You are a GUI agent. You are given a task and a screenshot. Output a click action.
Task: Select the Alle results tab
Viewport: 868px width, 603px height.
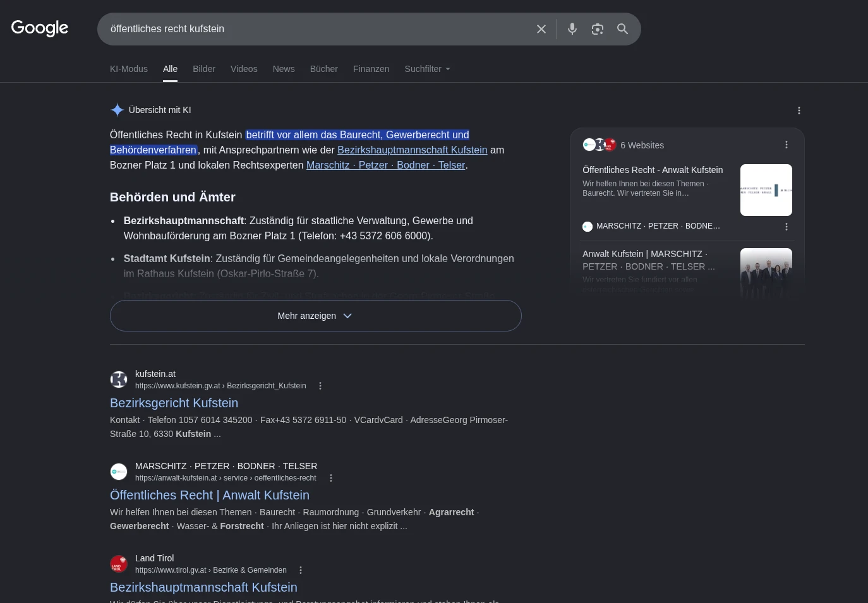[171, 69]
